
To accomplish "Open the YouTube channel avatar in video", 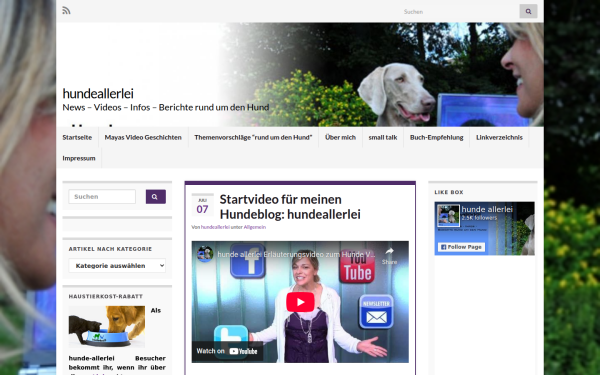I will pos(205,254).
